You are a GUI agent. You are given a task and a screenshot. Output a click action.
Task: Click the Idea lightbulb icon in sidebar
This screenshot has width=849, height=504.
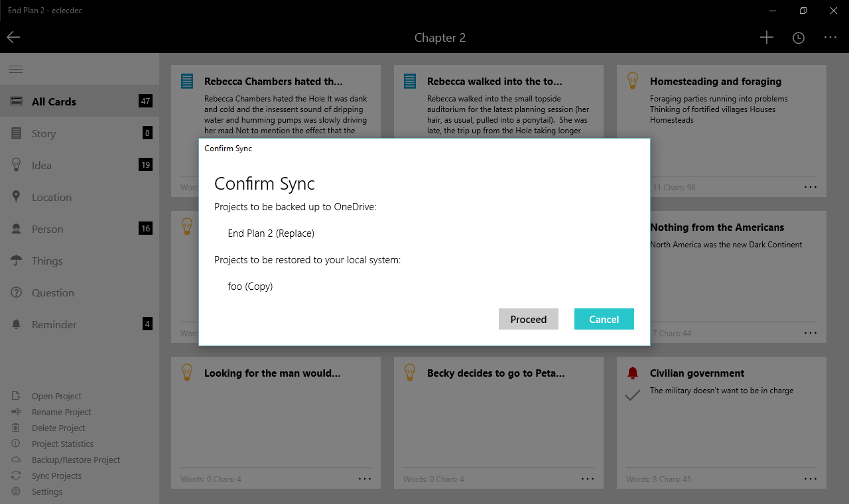point(17,165)
